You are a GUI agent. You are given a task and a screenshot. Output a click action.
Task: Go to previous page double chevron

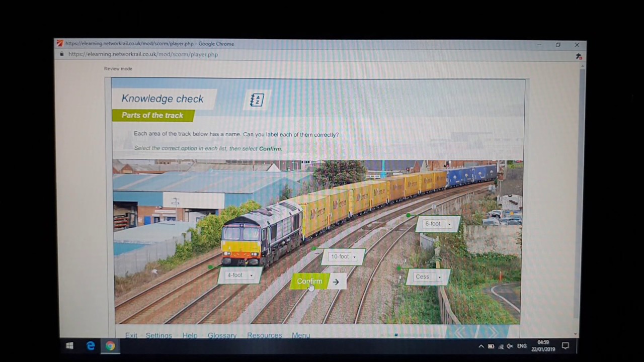[460, 332]
